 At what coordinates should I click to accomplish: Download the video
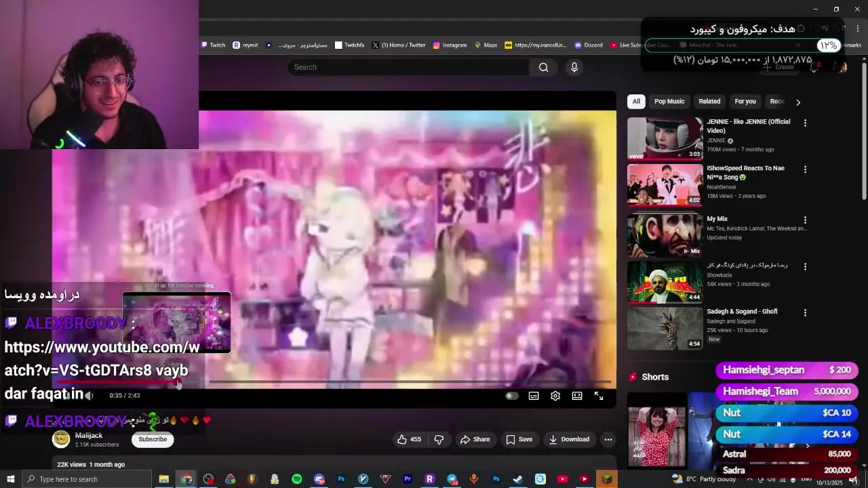tap(569, 439)
